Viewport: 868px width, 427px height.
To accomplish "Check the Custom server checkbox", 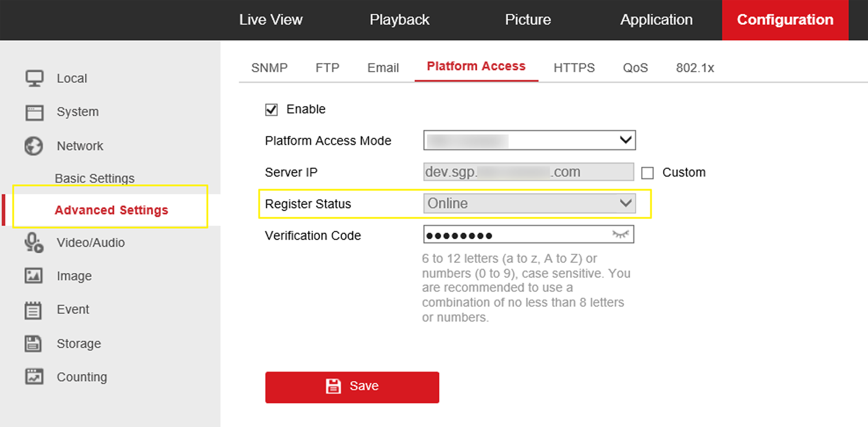I will (x=647, y=173).
